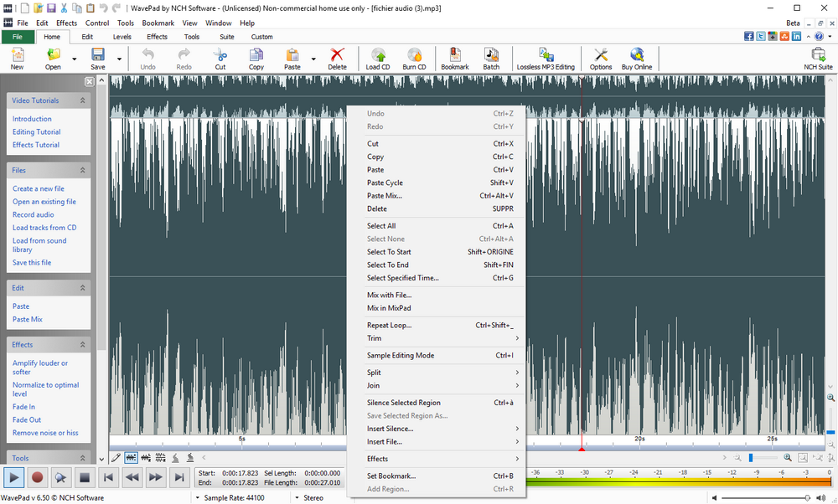Open Lossless MP3 Editing tool
The image size is (838, 504).
point(546,59)
